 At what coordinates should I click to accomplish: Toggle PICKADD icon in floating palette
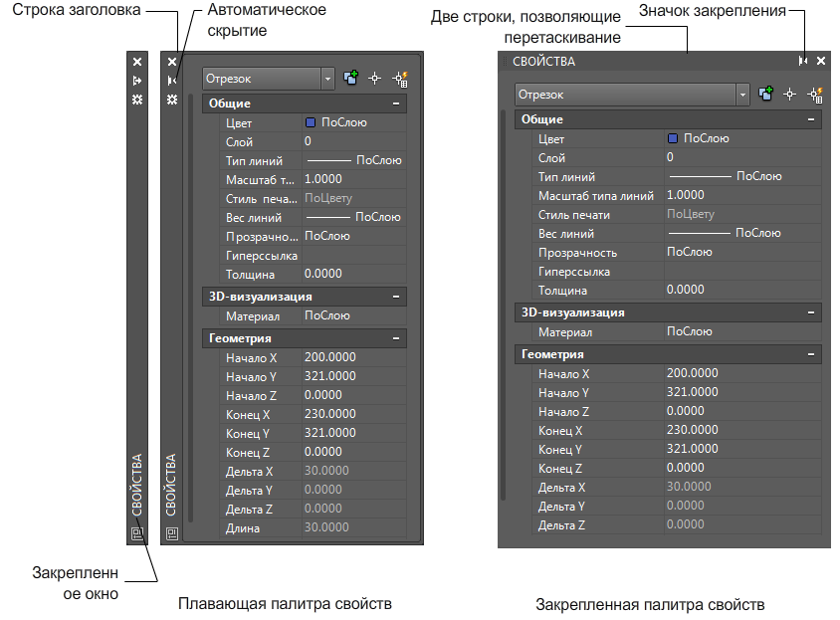point(350,79)
